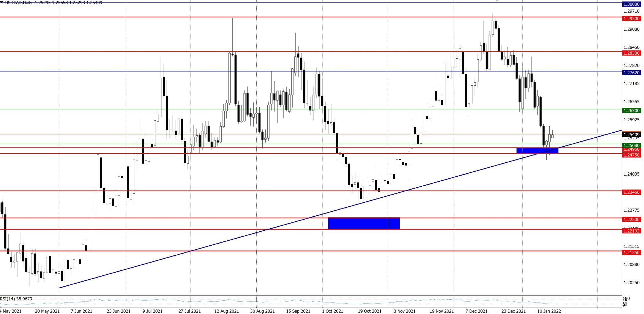Click the 10 Jan 2022 date label
Image resolution: width=644 pixels, height=314 pixels.
click(x=549, y=311)
